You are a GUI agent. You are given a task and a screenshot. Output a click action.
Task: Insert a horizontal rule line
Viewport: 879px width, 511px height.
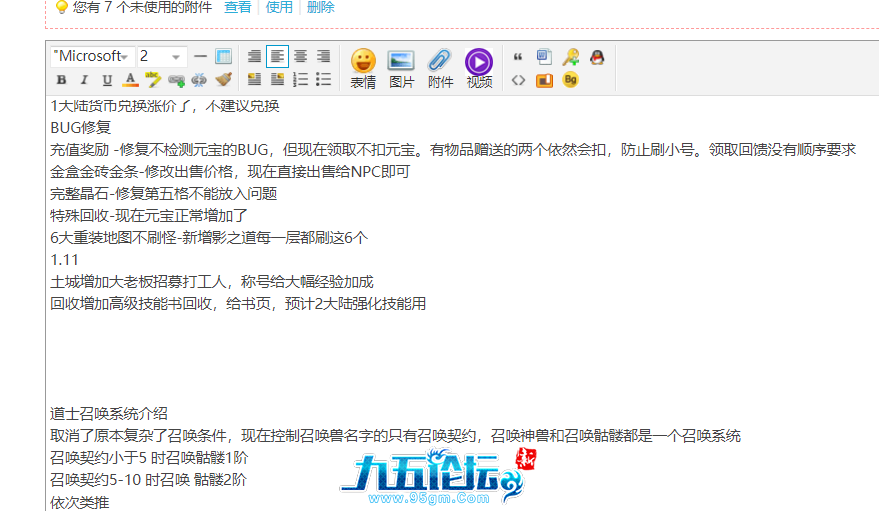[200, 57]
